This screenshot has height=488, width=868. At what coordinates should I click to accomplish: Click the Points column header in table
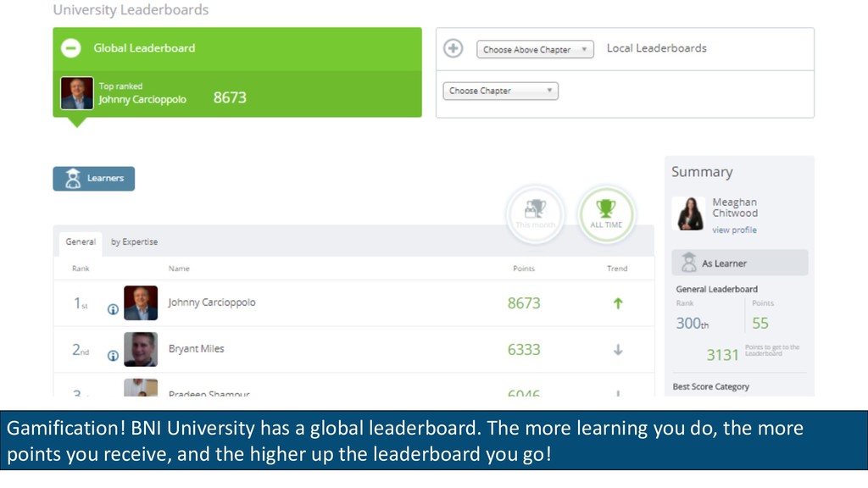click(x=524, y=269)
